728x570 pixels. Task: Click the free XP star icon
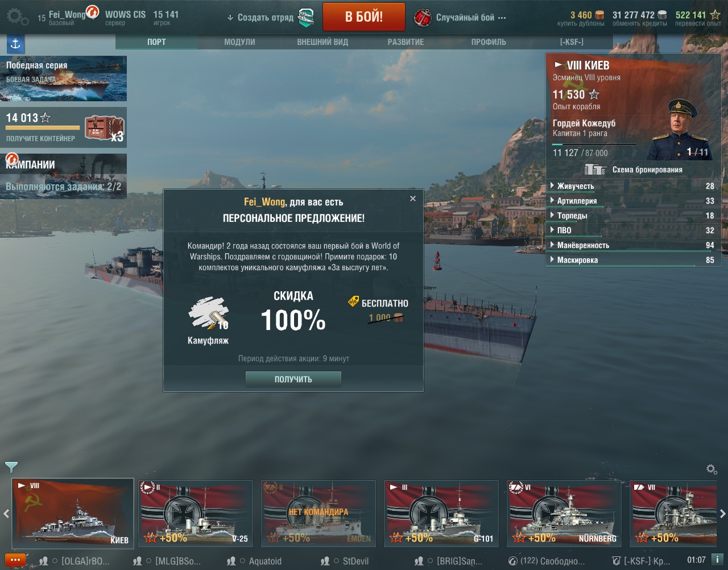(x=715, y=15)
